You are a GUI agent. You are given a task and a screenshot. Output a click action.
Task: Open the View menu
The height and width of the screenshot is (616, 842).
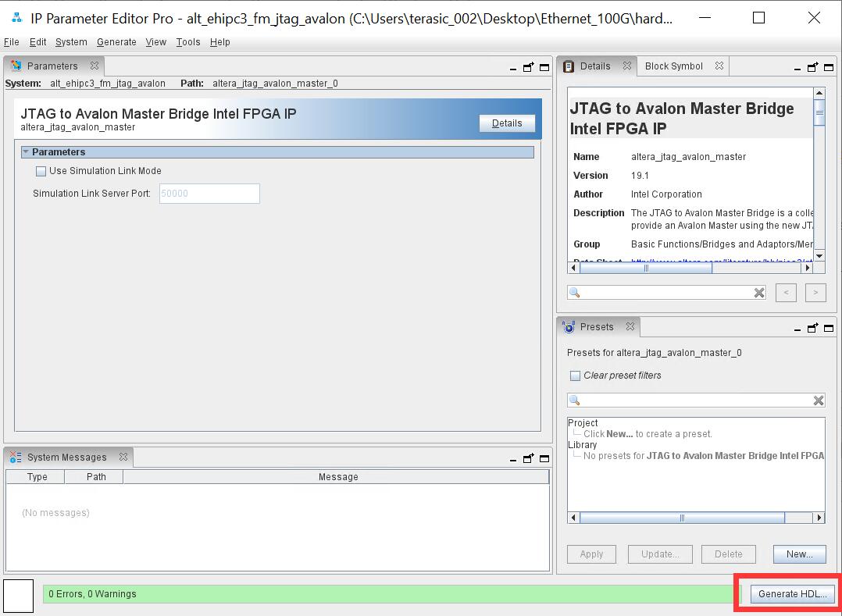point(155,42)
